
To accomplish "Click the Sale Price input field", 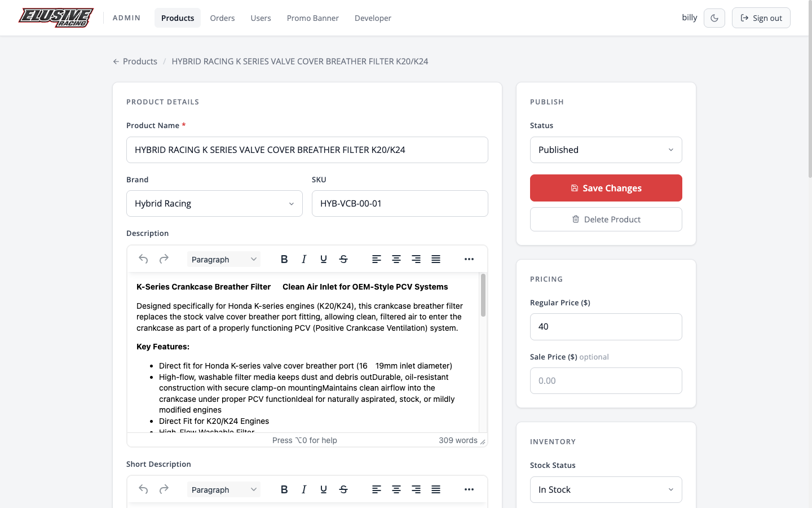I will (x=606, y=381).
